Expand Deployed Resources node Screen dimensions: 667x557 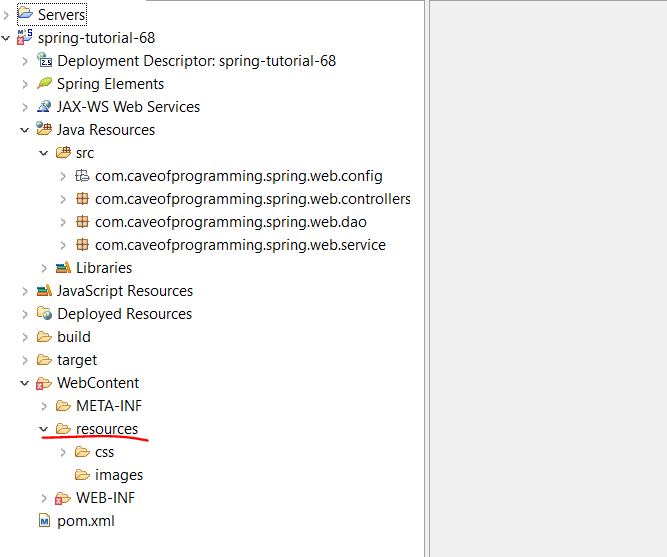(x=25, y=314)
